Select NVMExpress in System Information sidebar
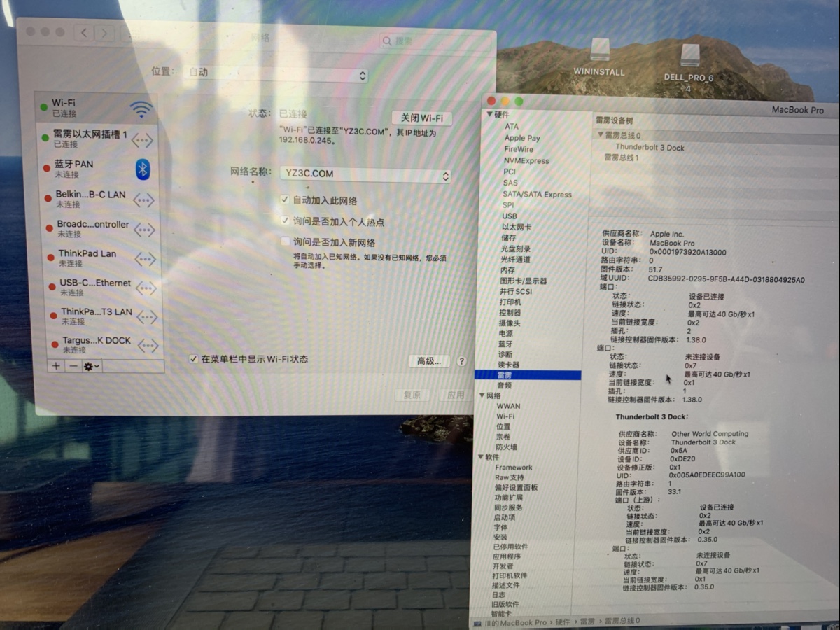 click(526, 160)
